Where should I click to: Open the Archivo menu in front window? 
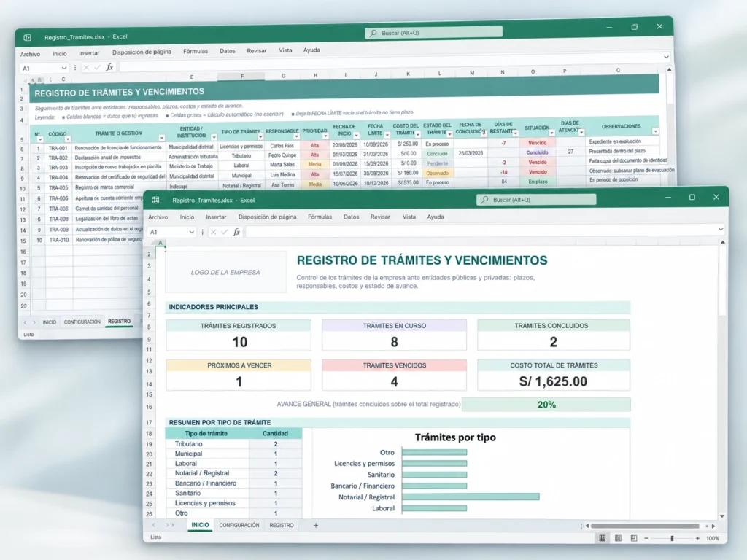click(158, 217)
